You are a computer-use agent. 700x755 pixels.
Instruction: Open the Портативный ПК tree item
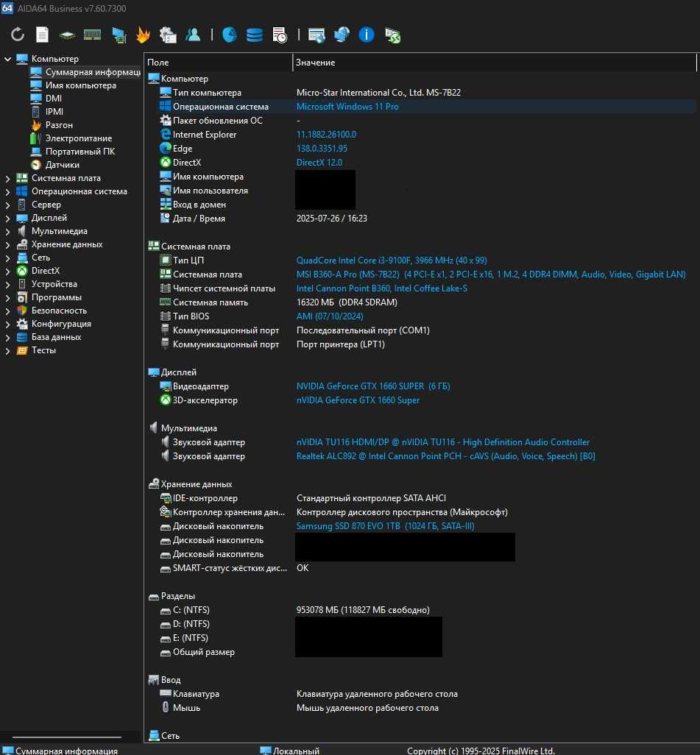(80, 151)
